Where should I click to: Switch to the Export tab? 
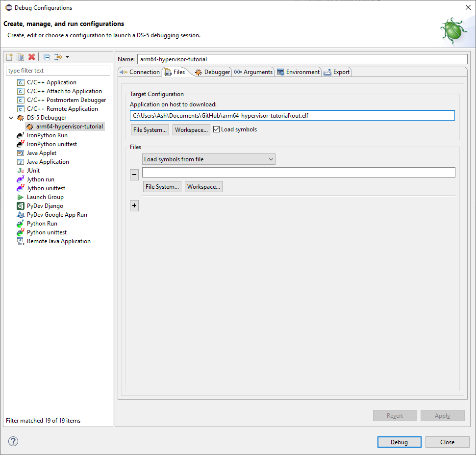click(337, 72)
